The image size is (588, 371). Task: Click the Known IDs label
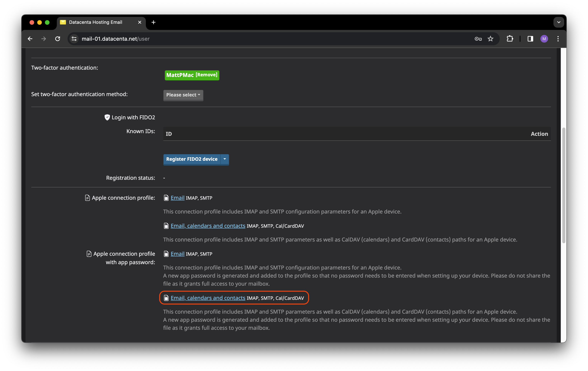[x=141, y=131]
